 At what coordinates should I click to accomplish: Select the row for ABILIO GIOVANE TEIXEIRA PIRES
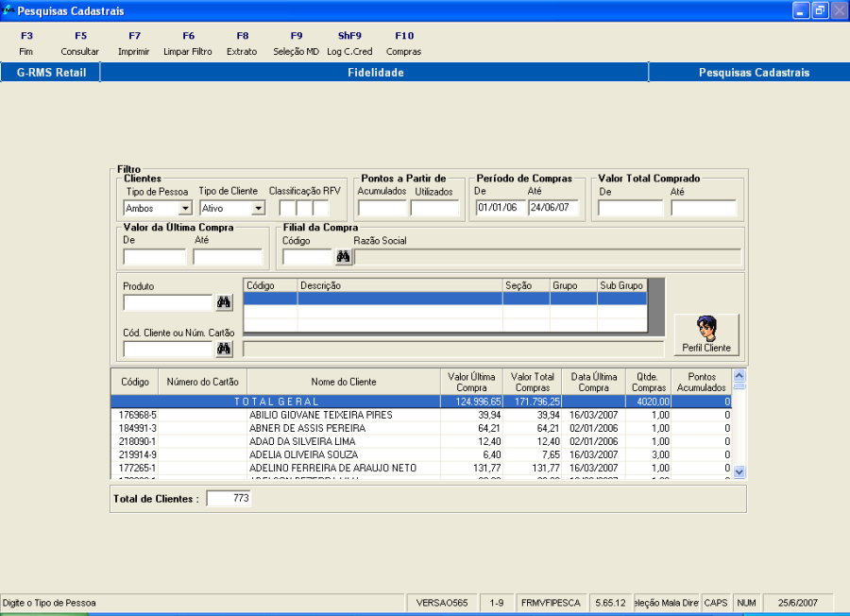[x=319, y=415]
